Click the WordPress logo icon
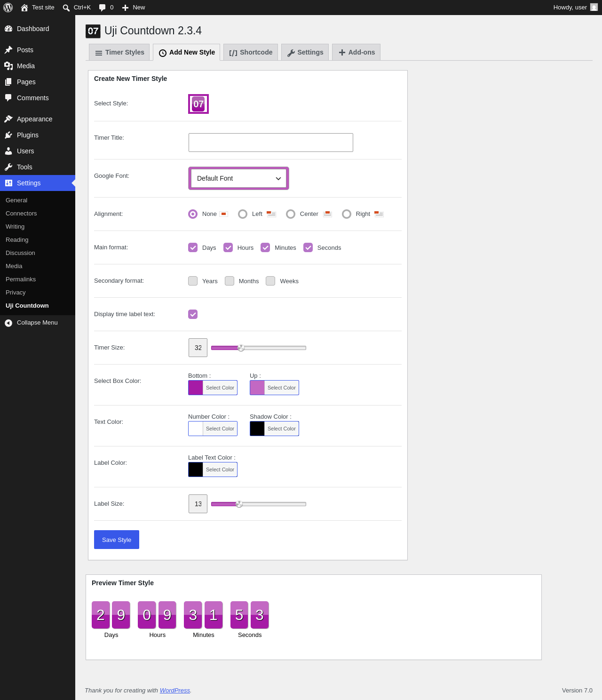This screenshot has height=700, width=602. point(8,8)
